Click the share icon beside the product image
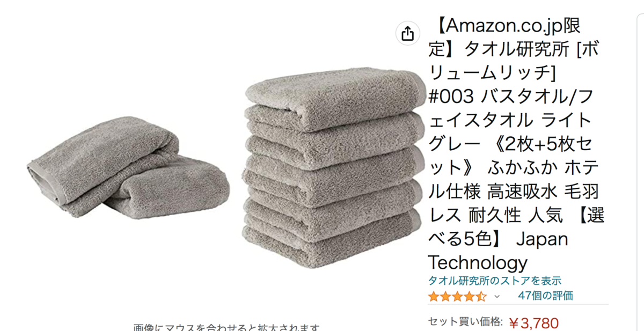Image resolution: width=644 pixels, height=331 pixels. 407,33
